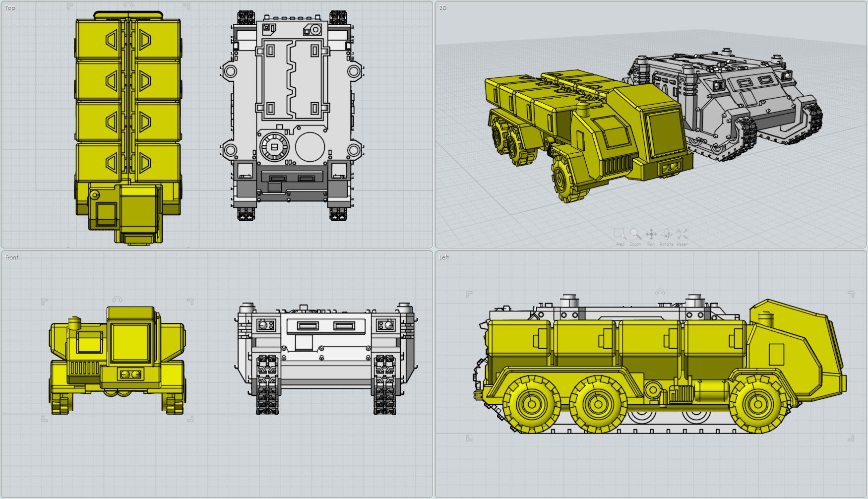Click bottom-left corner scale handle in Front view
The height and width of the screenshot is (499, 868).
(45, 419)
